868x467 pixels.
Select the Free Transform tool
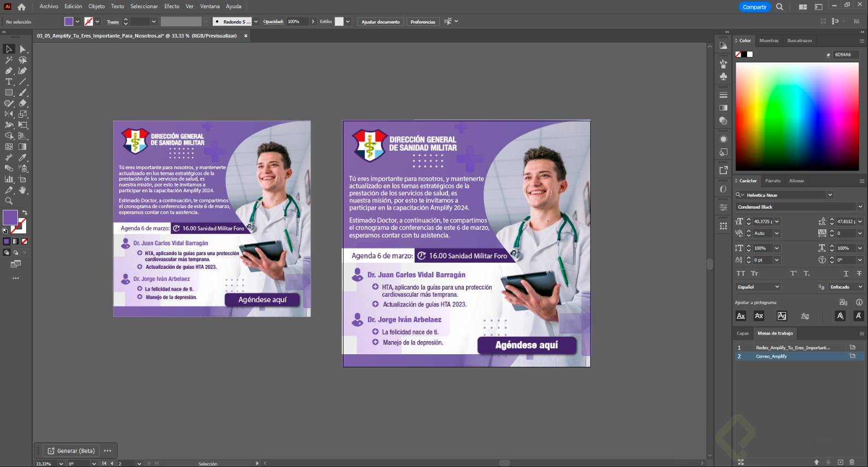tap(23, 125)
